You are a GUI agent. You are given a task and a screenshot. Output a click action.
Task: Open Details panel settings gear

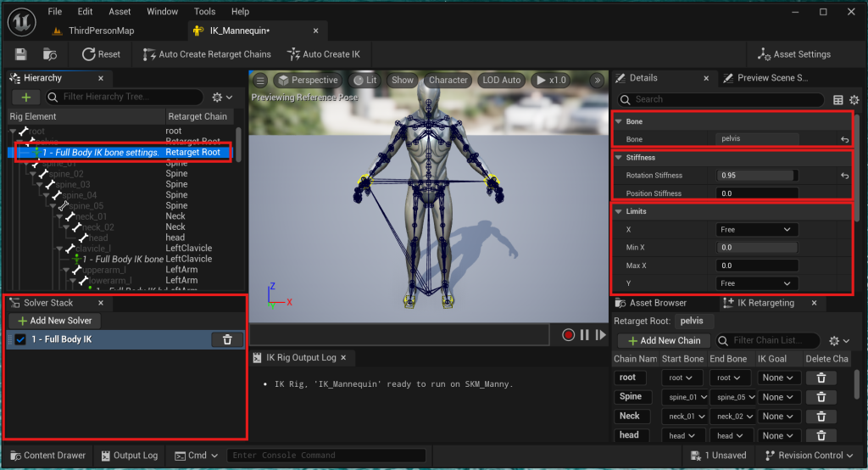(x=854, y=100)
